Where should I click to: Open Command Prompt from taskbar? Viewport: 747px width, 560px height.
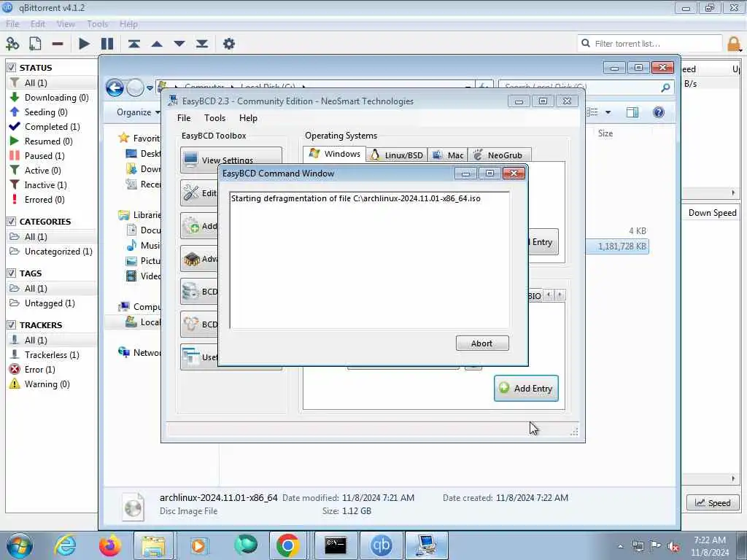click(x=336, y=545)
